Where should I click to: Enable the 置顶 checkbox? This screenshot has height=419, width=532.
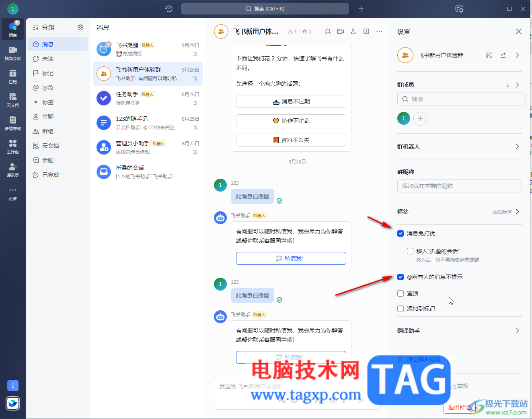(401, 293)
